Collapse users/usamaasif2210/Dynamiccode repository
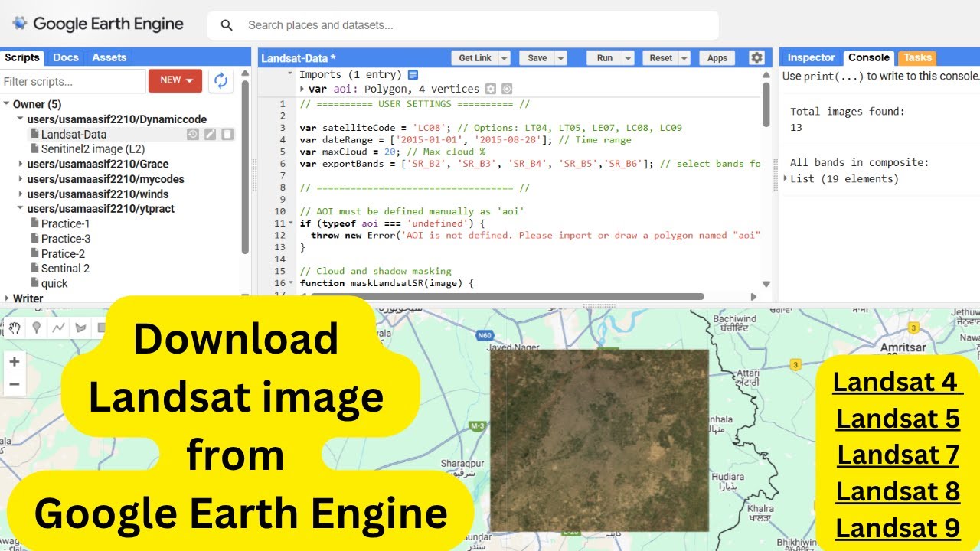This screenshot has height=551, width=980. (x=21, y=119)
